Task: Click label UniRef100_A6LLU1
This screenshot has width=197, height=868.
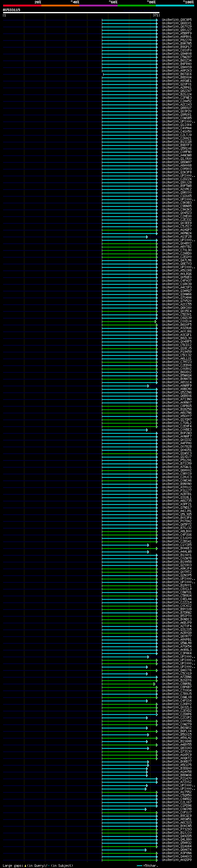Action: 176,358
